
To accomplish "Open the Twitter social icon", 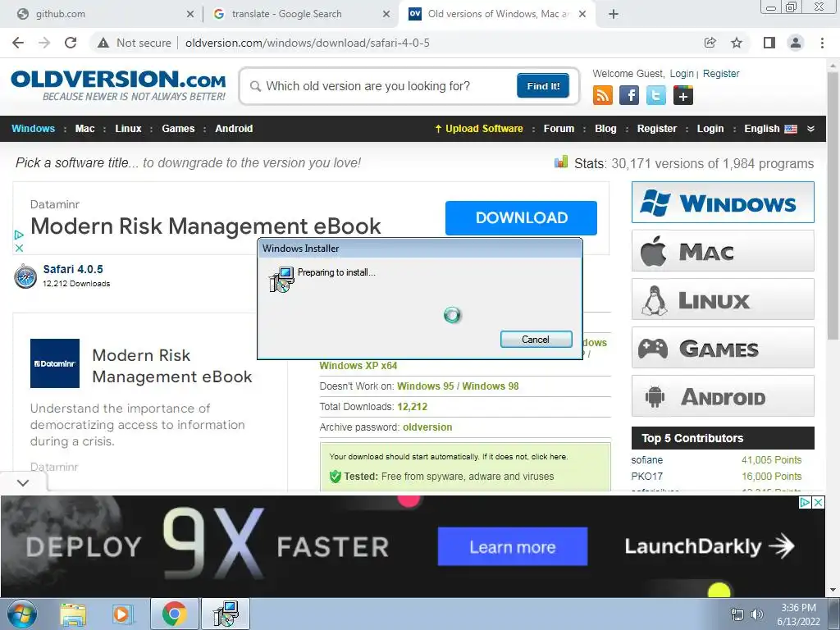I will click(655, 95).
